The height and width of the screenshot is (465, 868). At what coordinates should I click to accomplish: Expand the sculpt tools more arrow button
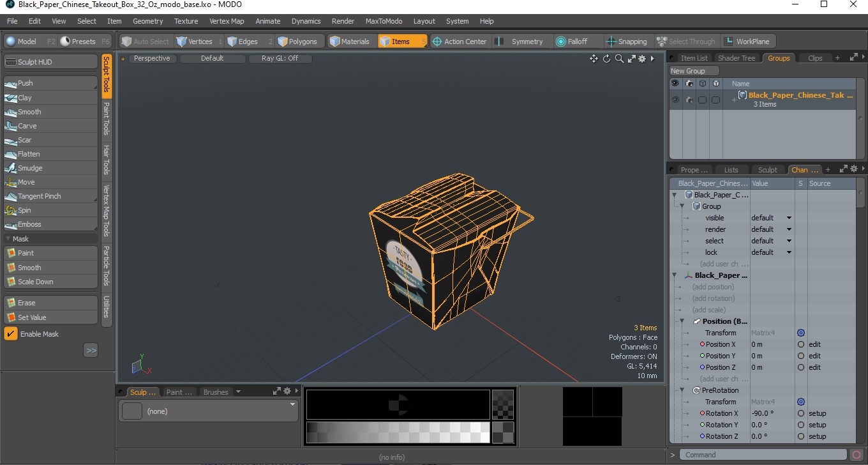91,350
